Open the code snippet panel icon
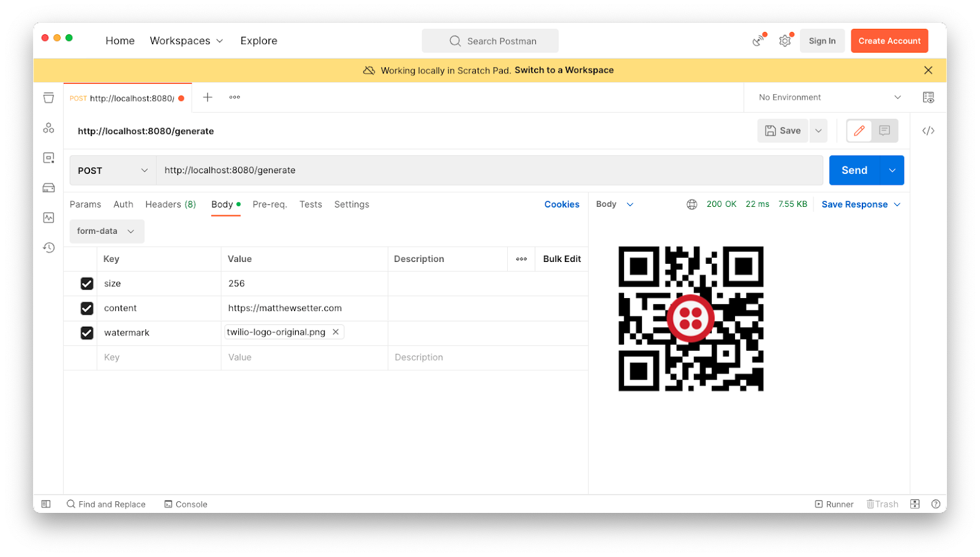The height and width of the screenshot is (557, 980). pyautogui.click(x=929, y=130)
